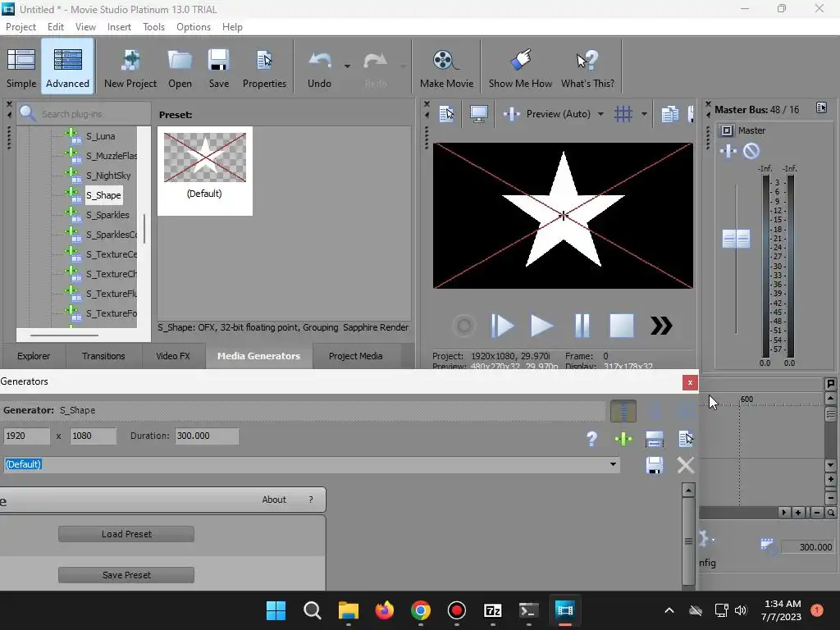This screenshot has height=630, width=840.
Task: Click the (Default) star preset thumbnail
Action: [204, 157]
